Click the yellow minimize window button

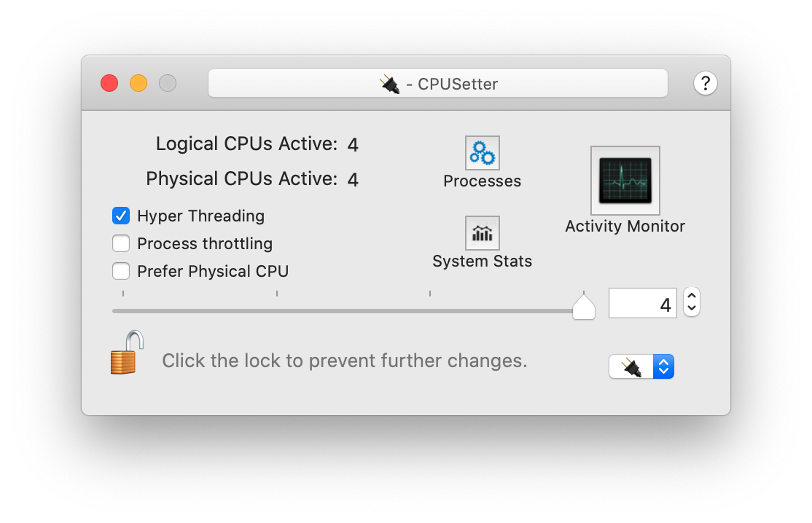point(138,83)
